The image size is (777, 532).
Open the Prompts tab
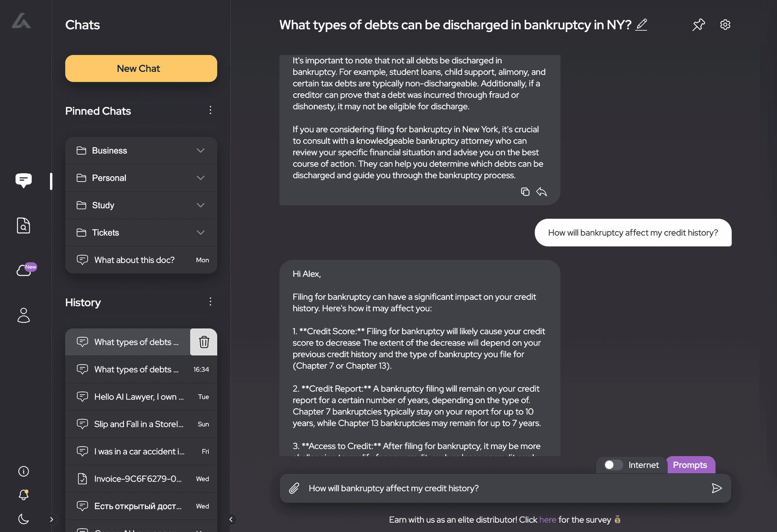(690, 465)
